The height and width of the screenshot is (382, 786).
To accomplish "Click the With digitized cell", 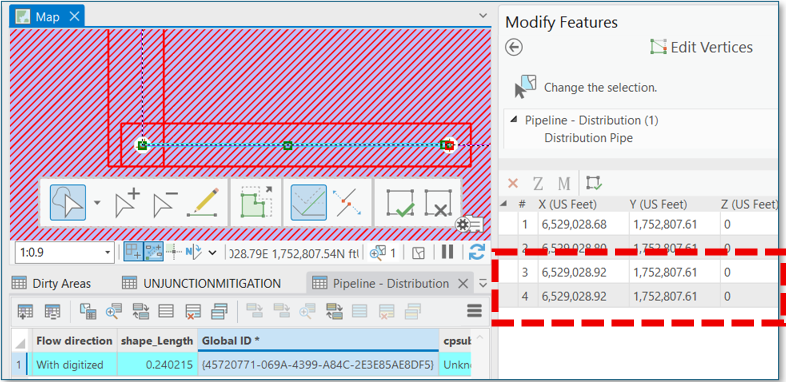I will point(75,365).
